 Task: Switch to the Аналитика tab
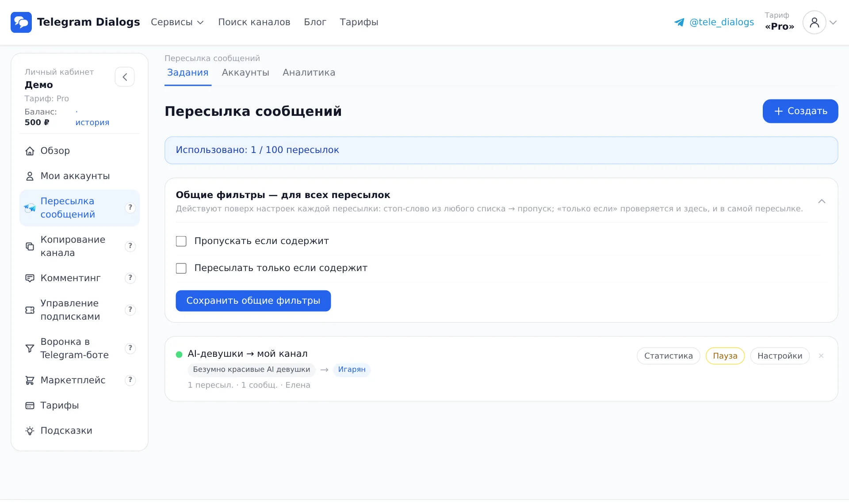click(x=309, y=73)
